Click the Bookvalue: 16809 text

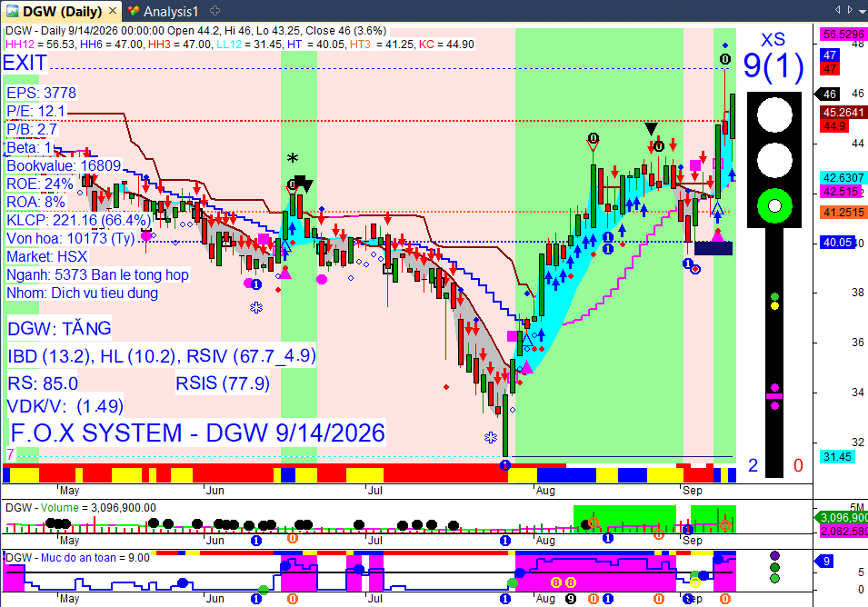(x=63, y=165)
